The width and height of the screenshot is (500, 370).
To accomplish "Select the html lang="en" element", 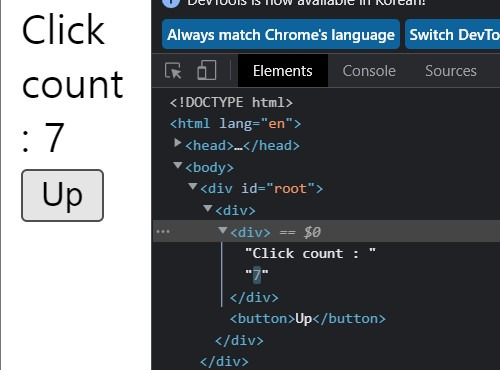I will 235,124.
